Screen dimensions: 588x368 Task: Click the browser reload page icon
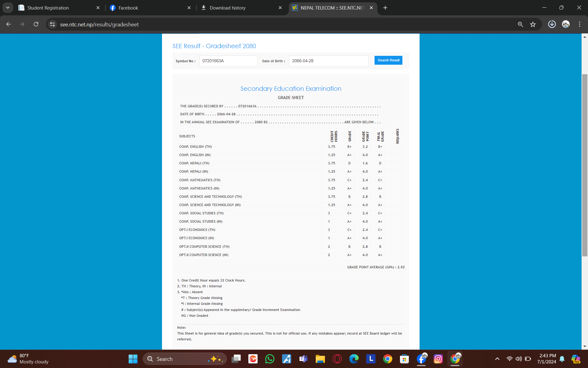click(36, 24)
